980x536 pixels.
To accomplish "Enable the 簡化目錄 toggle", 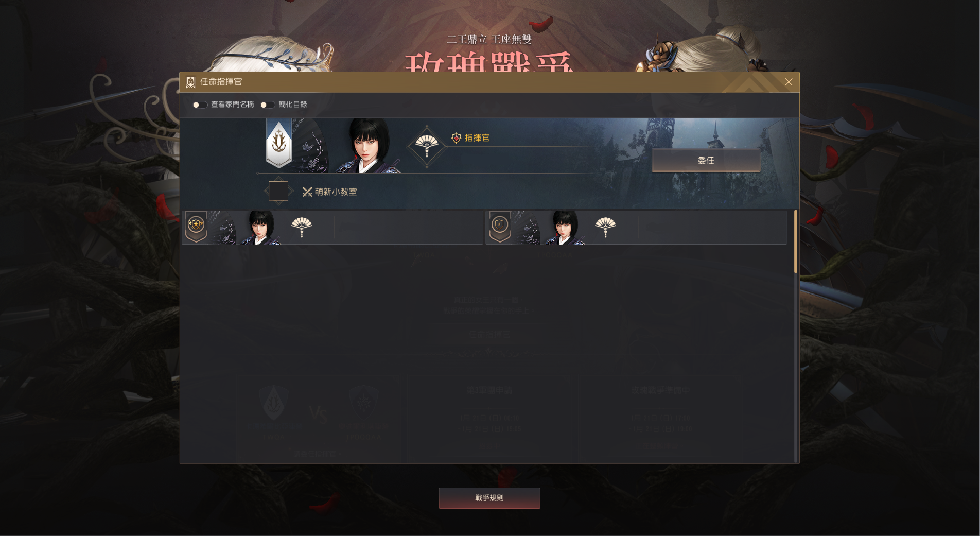I will click(267, 105).
